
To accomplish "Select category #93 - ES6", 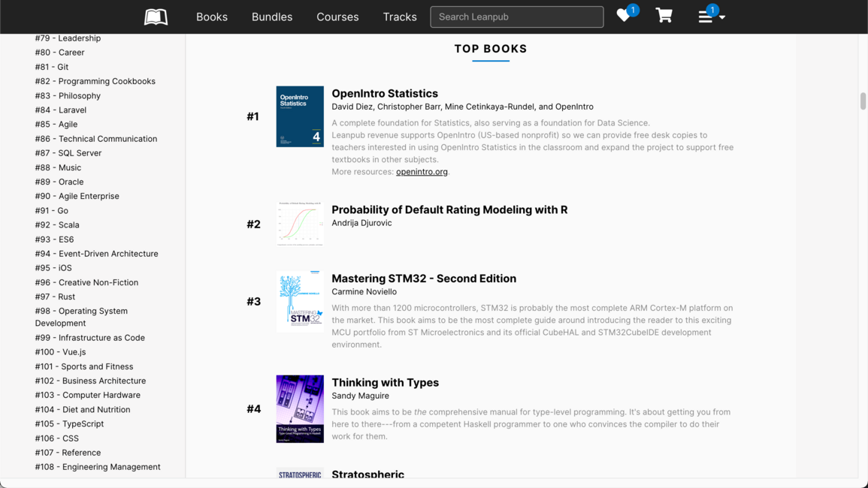I will (x=54, y=239).
